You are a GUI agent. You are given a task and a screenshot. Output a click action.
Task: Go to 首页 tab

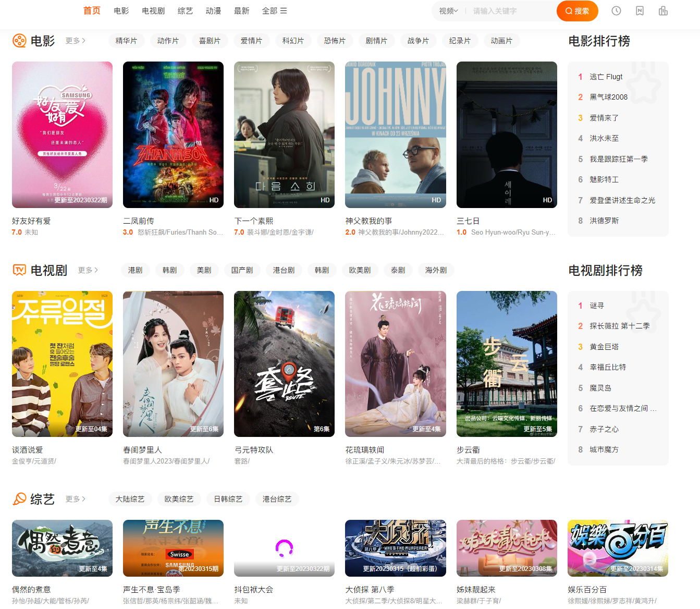(92, 11)
